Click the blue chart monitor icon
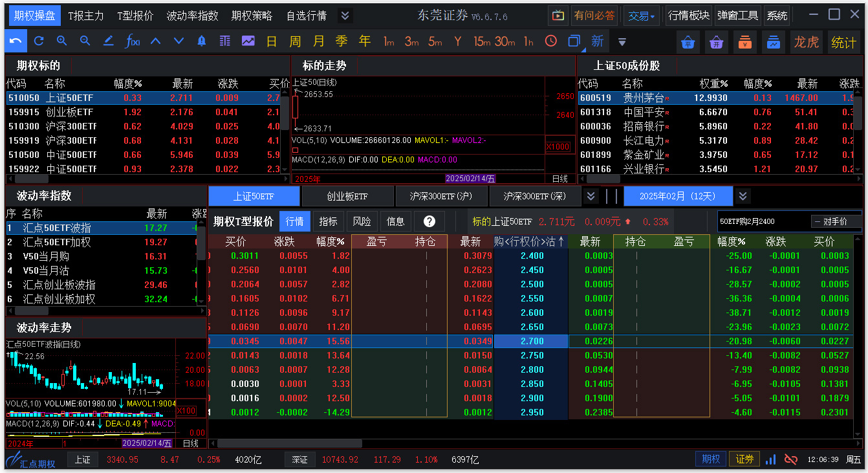The height and width of the screenshot is (473, 868). click(x=774, y=43)
